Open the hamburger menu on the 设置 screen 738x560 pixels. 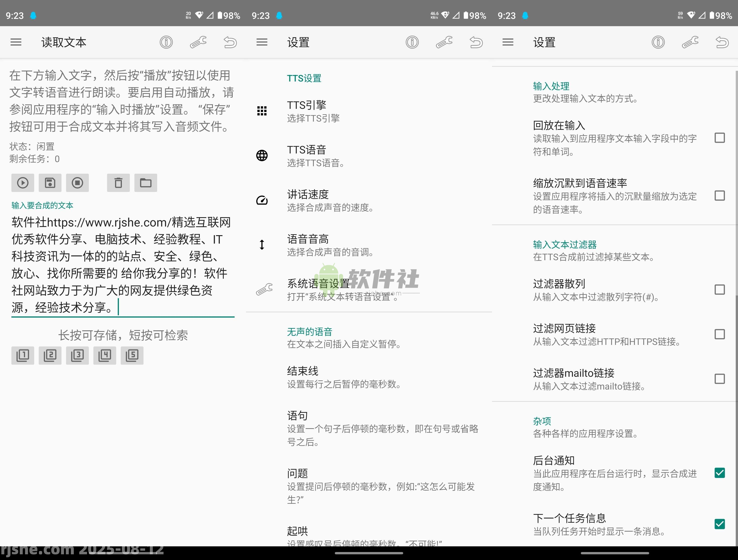click(261, 42)
